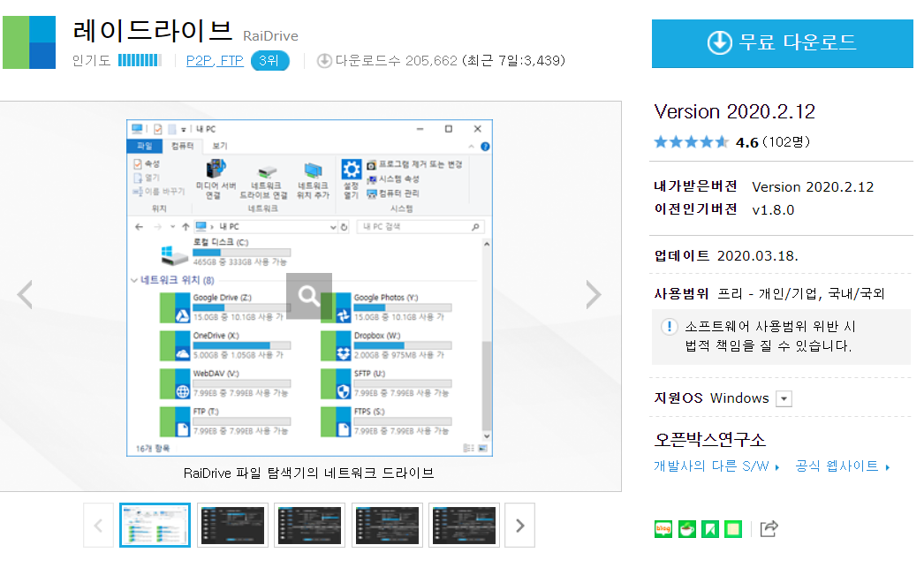Viewport: 924px width, 583px height.
Task: Select the first, highlighted file explorer thumbnail
Action: click(155, 526)
